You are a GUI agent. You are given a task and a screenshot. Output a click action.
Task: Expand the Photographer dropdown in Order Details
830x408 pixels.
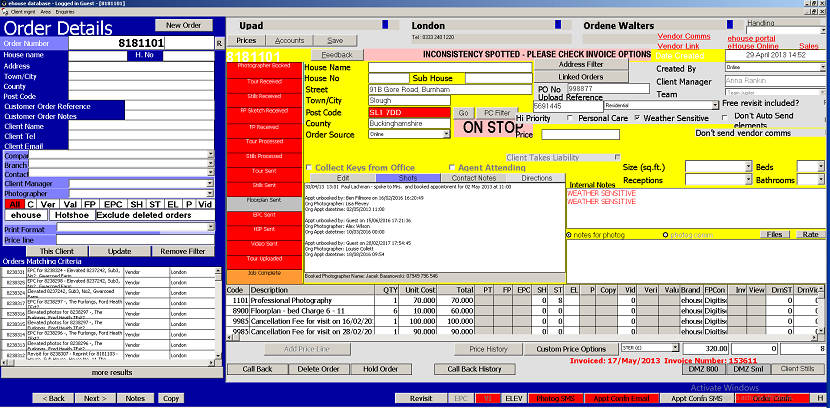pyautogui.click(x=211, y=194)
